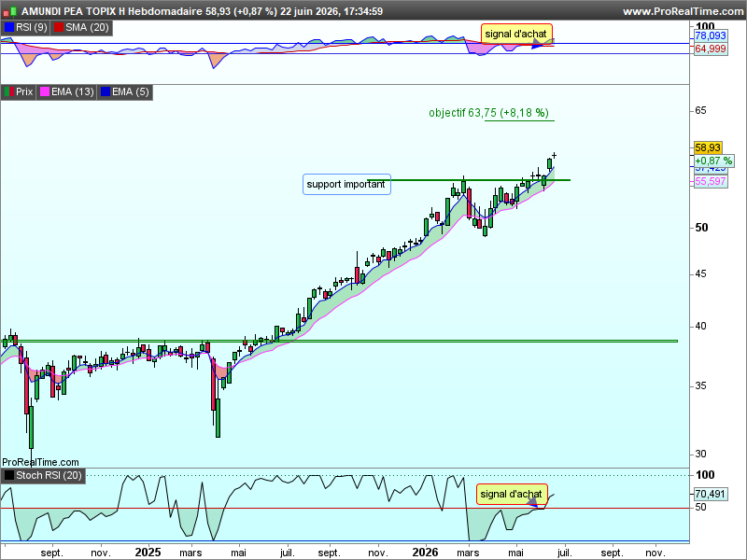Screen dimensions: 747x560
Task: Click the 'support important' annotation box
Action: coord(346,184)
